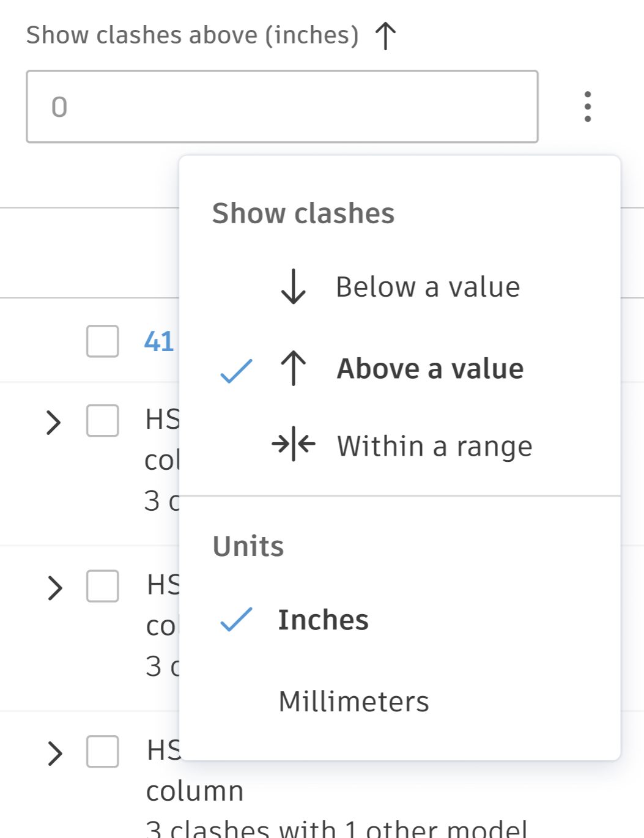644x838 pixels.
Task: Choose Within a range filter option
Action: click(434, 445)
